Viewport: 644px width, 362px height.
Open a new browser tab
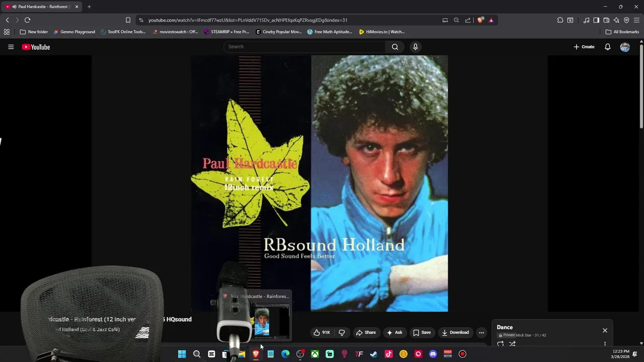click(89, 7)
